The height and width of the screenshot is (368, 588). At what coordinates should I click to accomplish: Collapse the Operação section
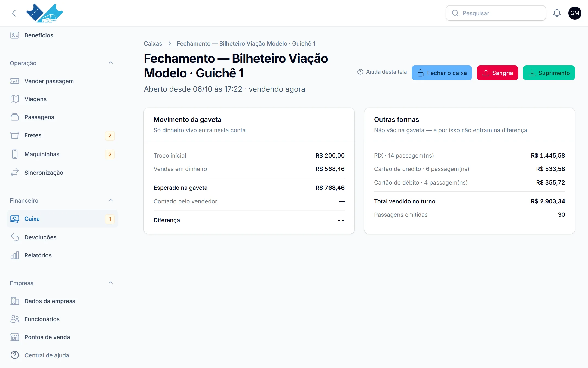pos(111,63)
